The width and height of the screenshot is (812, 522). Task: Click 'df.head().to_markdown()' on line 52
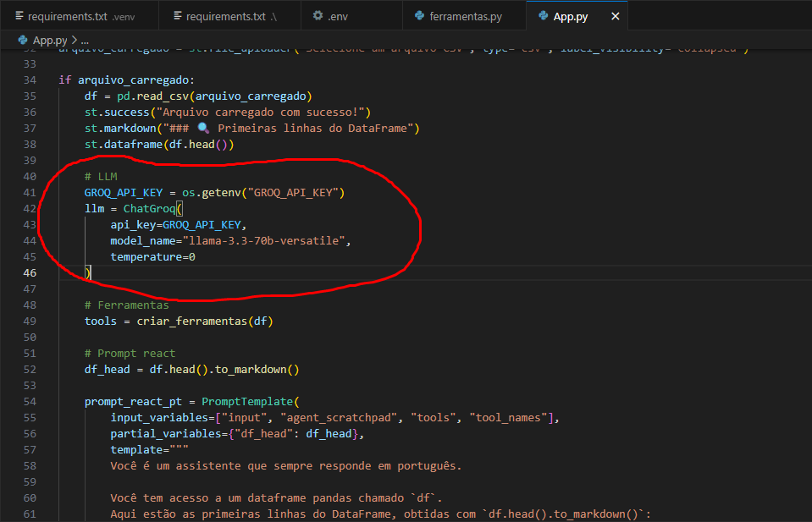tap(224, 370)
